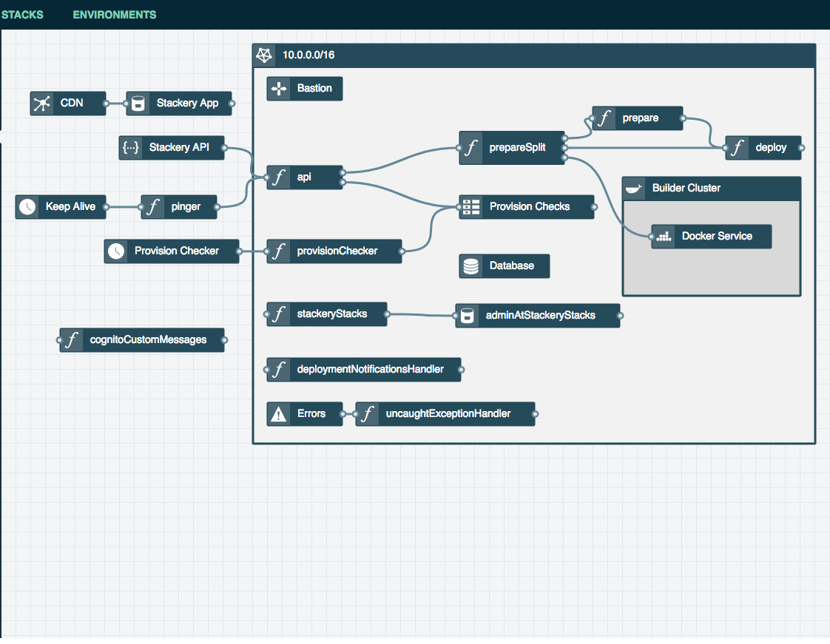Click the Provision Checks output port

(x=594, y=208)
